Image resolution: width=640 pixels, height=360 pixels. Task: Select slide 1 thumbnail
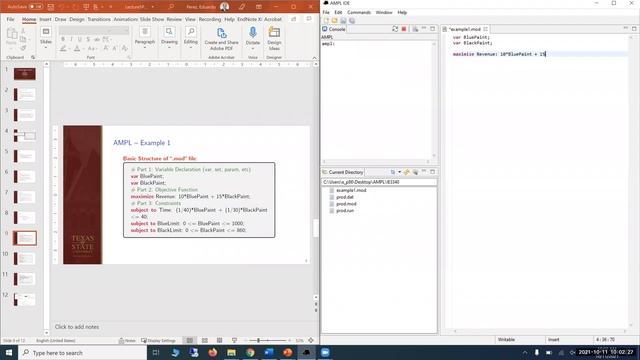click(24, 74)
